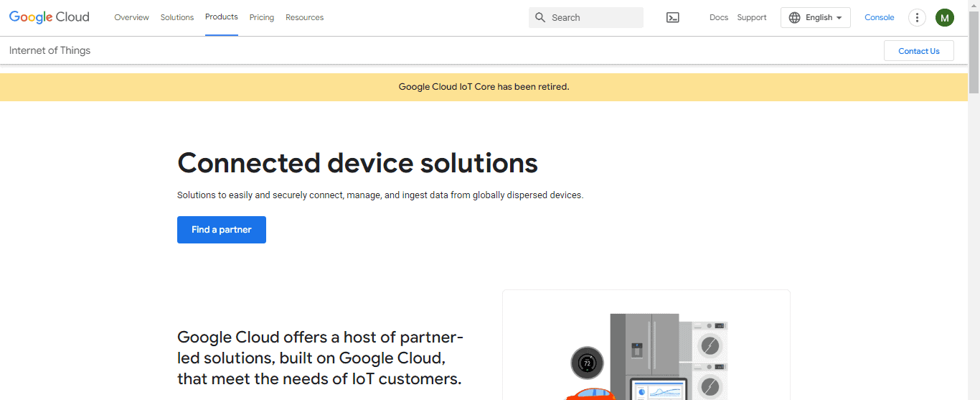Image resolution: width=980 pixels, height=400 pixels.
Task: Click the 'Solutions to easily and securely connect' text
Action: tap(380, 195)
